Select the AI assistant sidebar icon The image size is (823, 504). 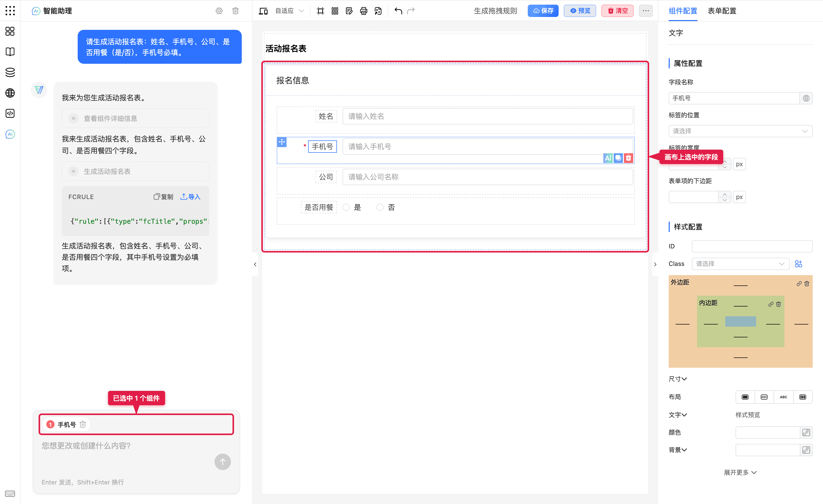click(x=10, y=134)
